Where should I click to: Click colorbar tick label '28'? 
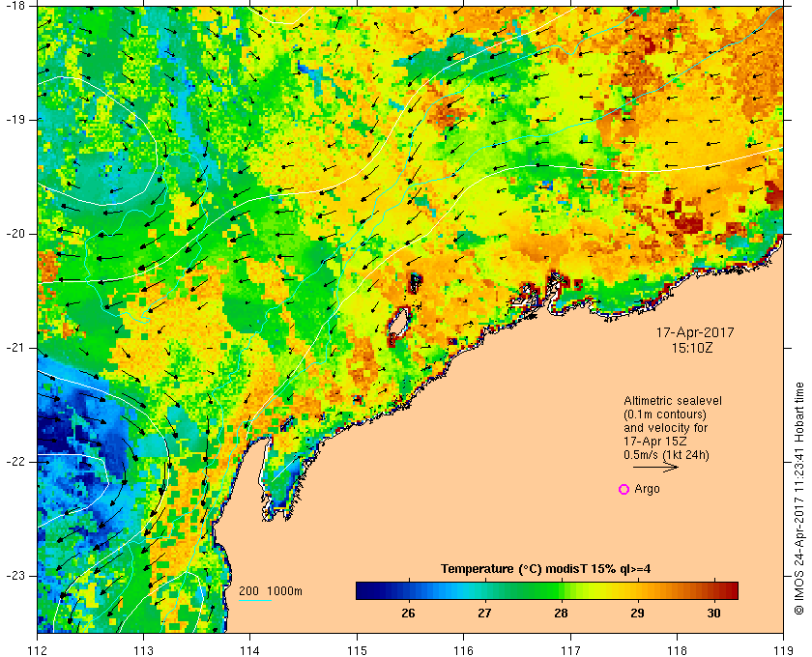tap(561, 613)
